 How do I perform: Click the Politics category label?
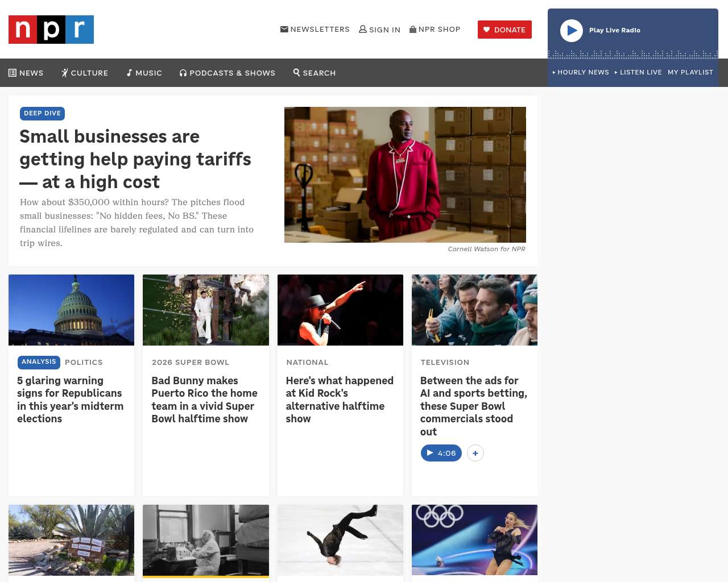pos(84,363)
